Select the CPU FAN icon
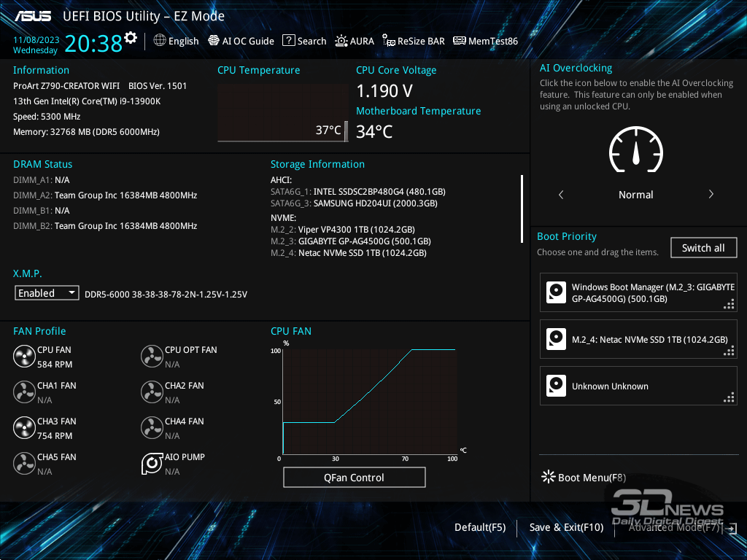Viewport: 747px width, 560px height. [x=24, y=356]
